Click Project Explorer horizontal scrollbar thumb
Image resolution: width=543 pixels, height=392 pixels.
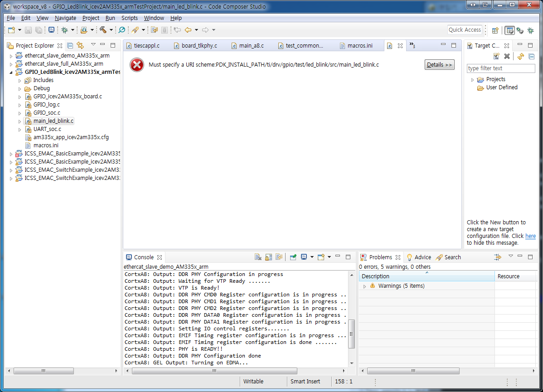(x=44, y=371)
